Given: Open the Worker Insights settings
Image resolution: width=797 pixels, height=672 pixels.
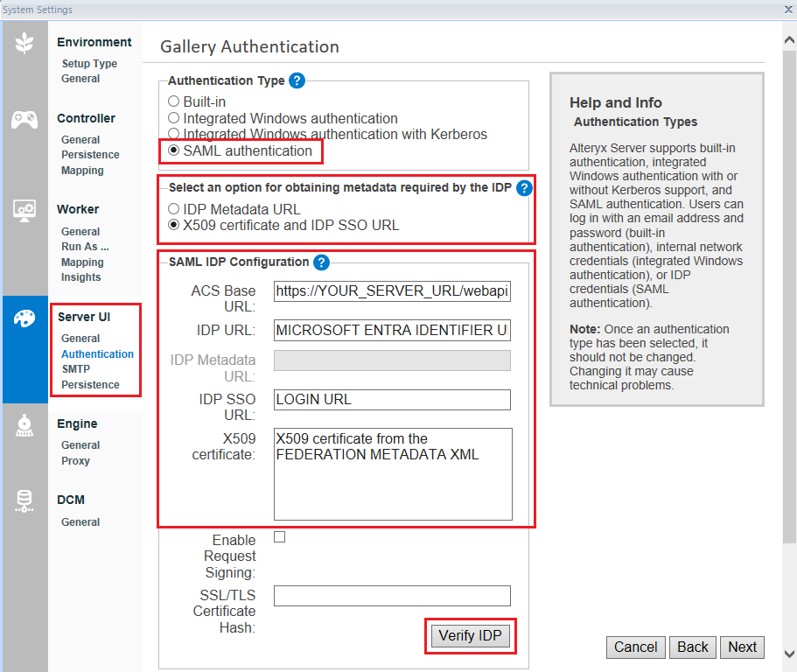Looking at the screenshot, I should point(82,276).
